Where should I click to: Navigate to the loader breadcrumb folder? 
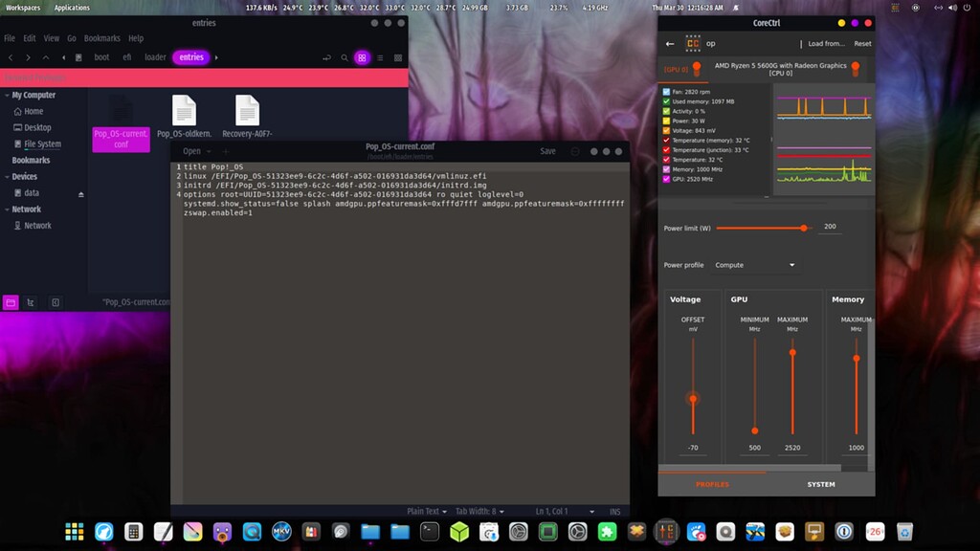tap(155, 57)
